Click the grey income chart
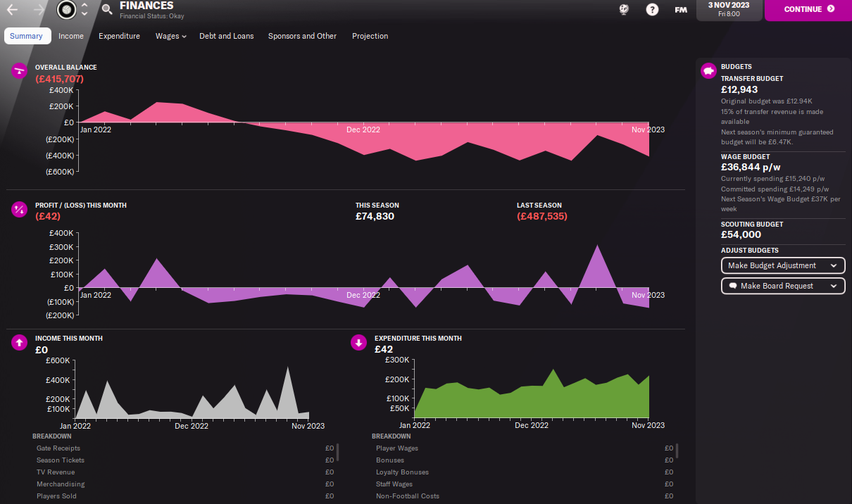 click(x=192, y=391)
